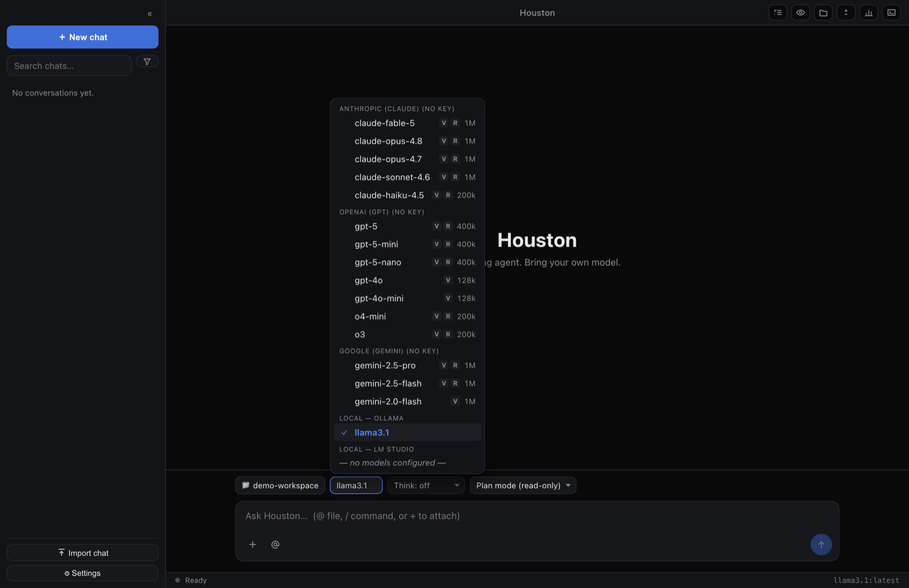This screenshot has height=588, width=909.
Task: Open the Think: off dropdown
Action: [426, 485]
